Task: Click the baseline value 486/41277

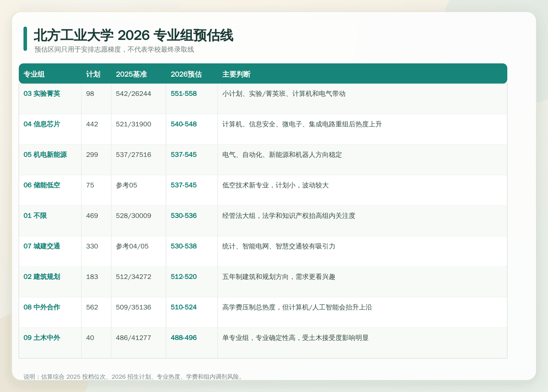Action: tap(133, 338)
